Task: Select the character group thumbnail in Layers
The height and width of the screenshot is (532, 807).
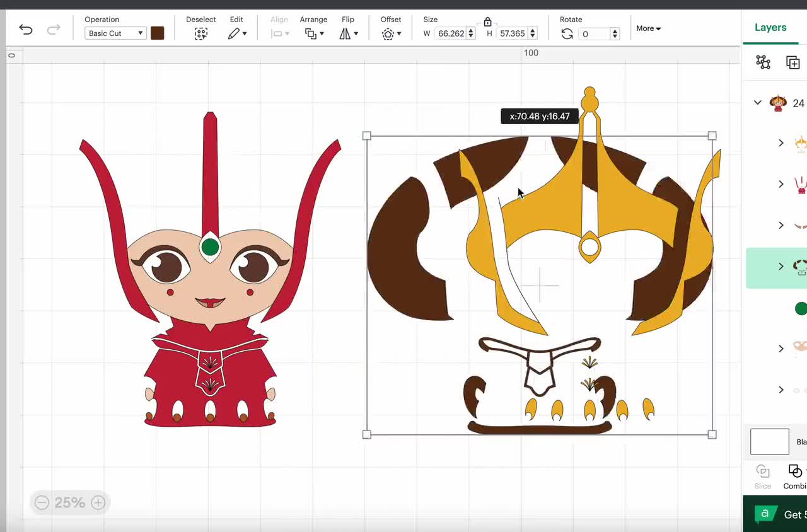Action: coord(778,103)
